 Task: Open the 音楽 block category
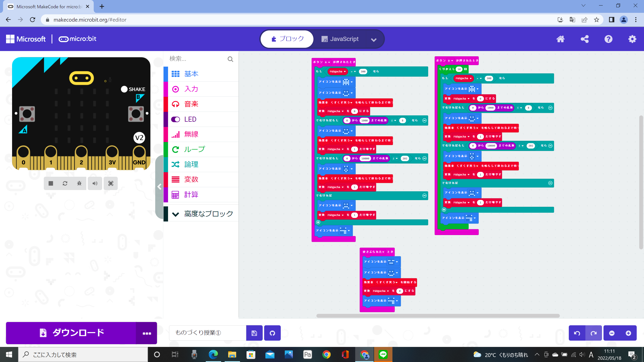[x=201, y=104]
